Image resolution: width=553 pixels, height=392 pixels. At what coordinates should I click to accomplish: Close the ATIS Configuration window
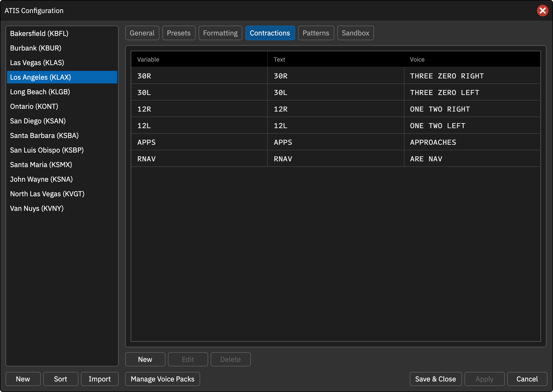[542, 11]
